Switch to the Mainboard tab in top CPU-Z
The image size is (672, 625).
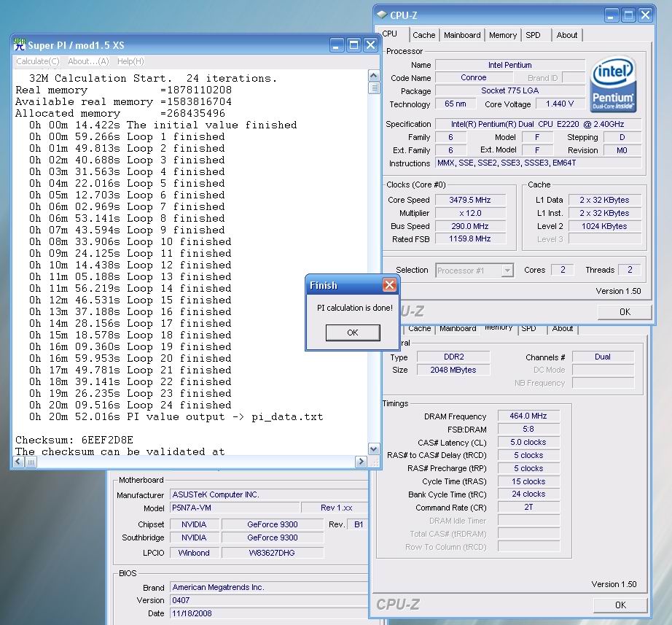click(462, 35)
